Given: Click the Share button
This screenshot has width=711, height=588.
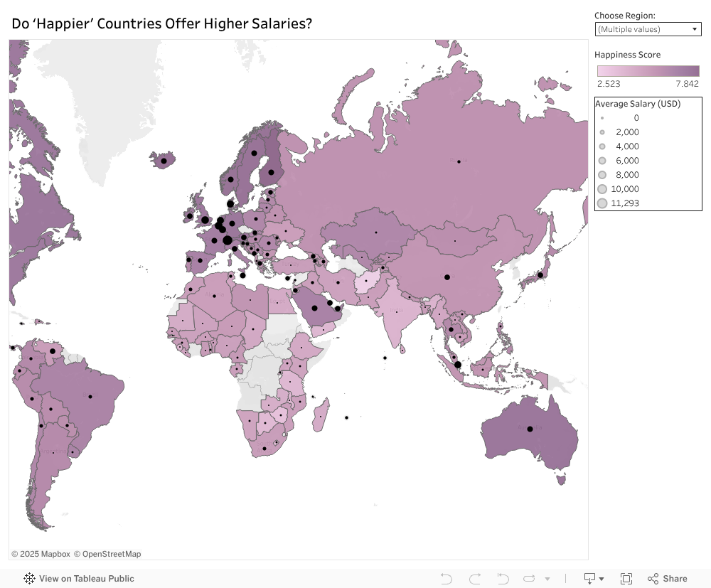Looking at the screenshot, I should pyautogui.click(x=667, y=579).
